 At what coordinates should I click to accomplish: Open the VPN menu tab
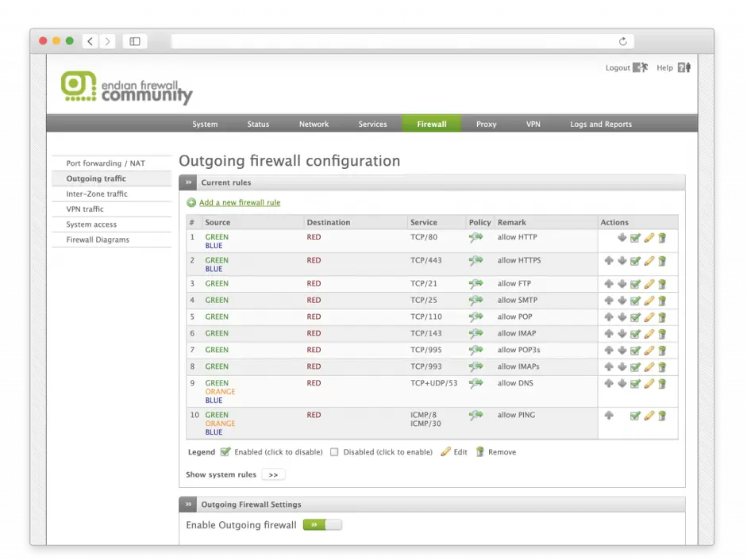[533, 125]
